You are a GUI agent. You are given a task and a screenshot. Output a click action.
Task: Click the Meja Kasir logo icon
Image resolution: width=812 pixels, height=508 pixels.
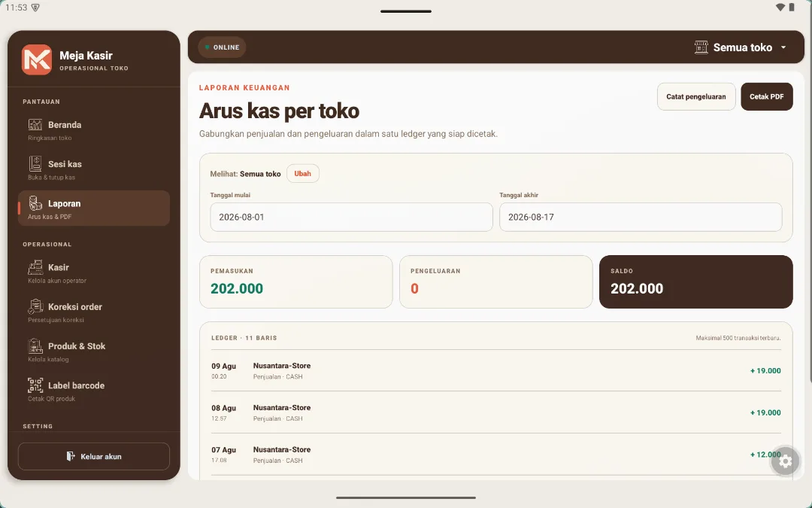click(x=37, y=59)
